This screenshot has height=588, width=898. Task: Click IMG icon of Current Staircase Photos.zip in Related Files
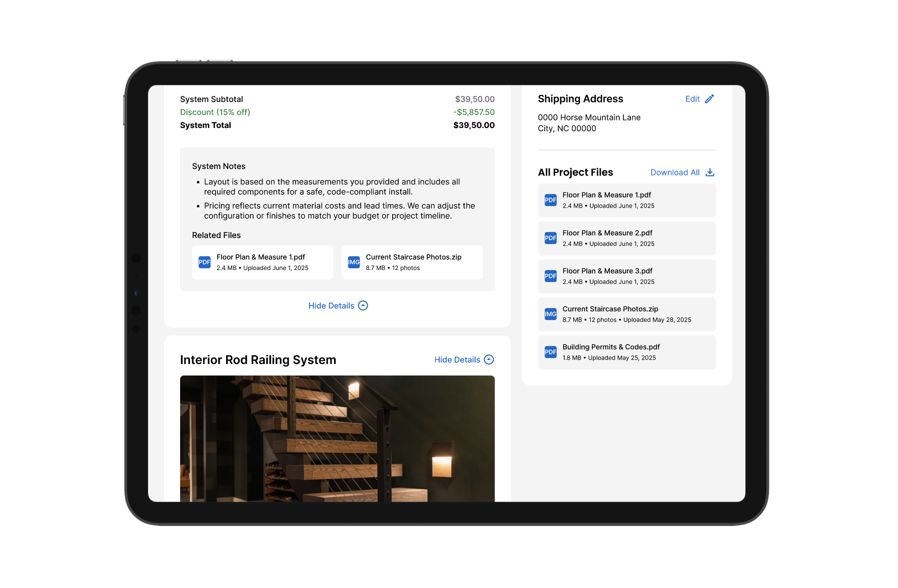tap(354, 262)
